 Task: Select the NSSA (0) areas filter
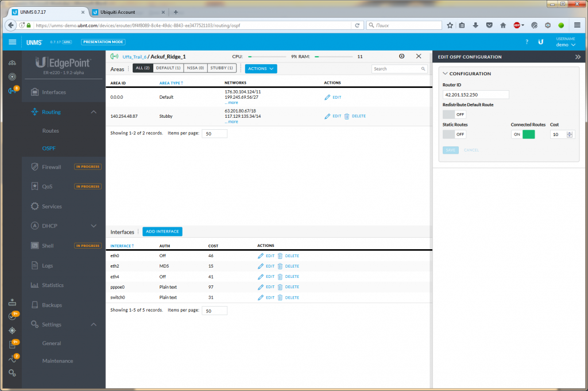195,68
